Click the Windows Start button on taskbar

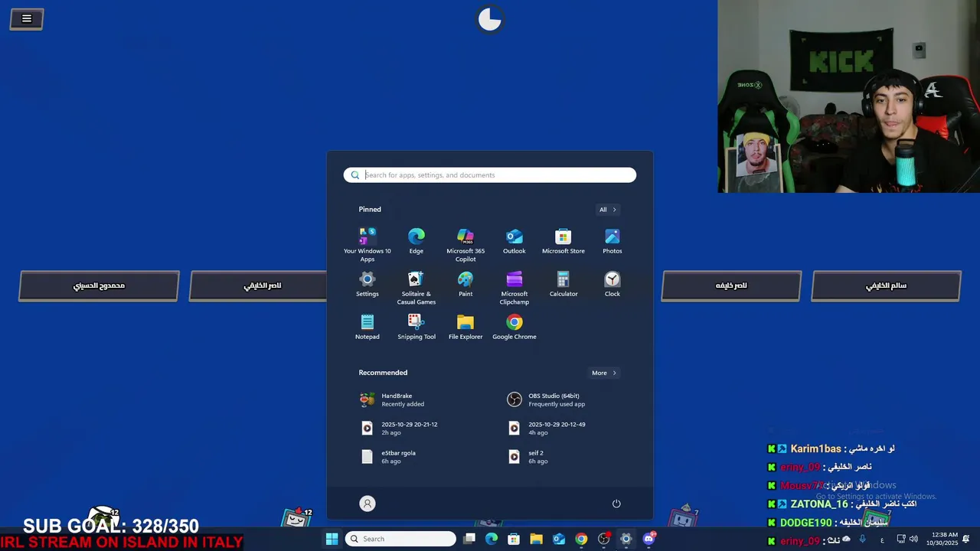[x=332, y=539]
